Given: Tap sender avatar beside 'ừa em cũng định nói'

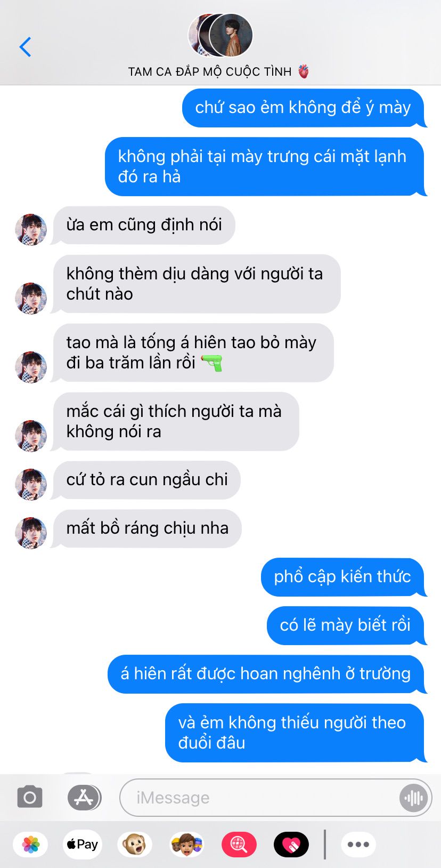Looking at the screenshot, I should [x=31, y=230].
